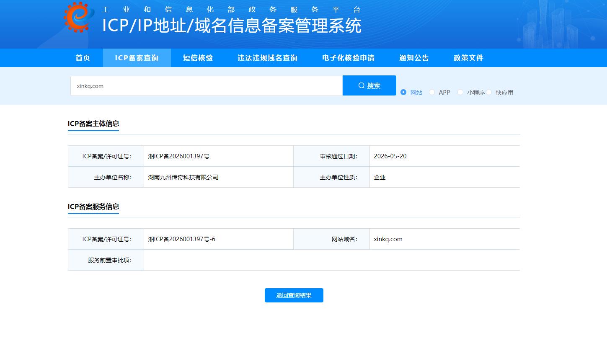Select the 网站 radio button
Viewport: 607px width, 364px height.
click(403, 92)
